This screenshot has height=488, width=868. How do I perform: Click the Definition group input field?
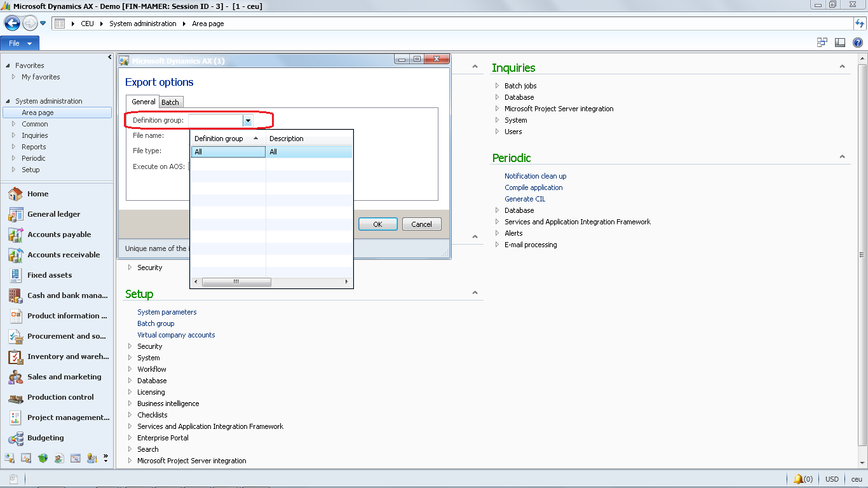pos(215,120)
